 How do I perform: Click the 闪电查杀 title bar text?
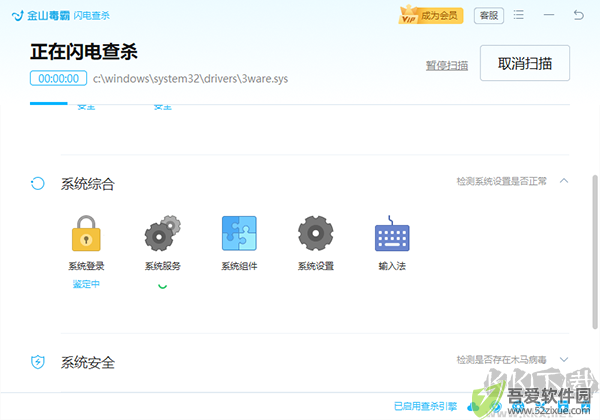click(91, 16)
